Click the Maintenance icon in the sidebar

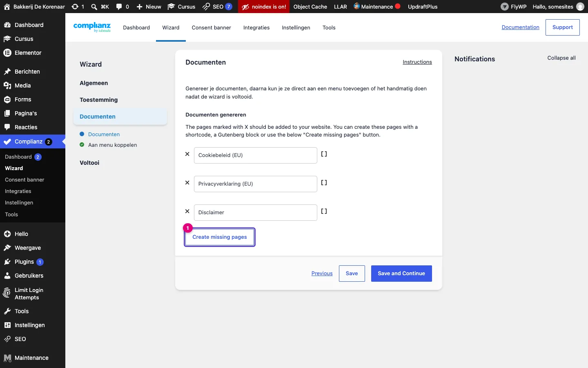coord(7,358)
